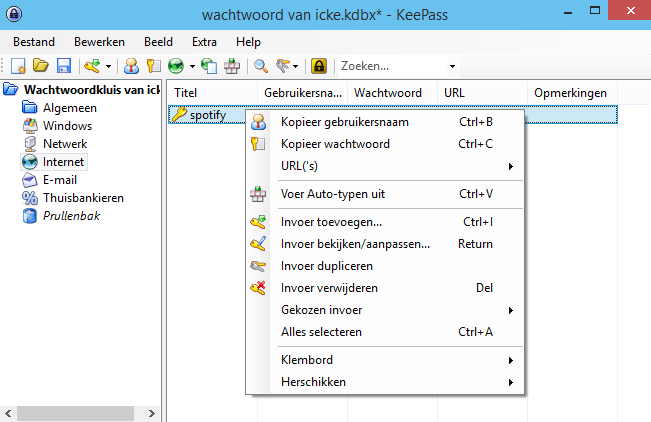
Task: Save the database with the floppy disk icon
Action: 63,66
